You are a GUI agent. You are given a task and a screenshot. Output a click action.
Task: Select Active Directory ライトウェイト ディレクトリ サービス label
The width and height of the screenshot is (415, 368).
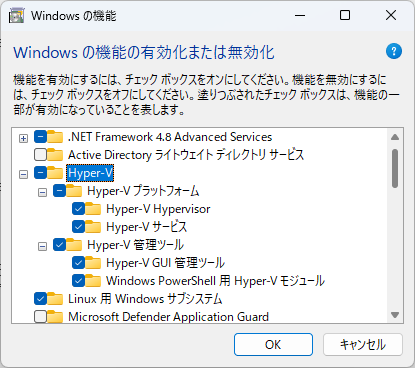click(186, 155)
